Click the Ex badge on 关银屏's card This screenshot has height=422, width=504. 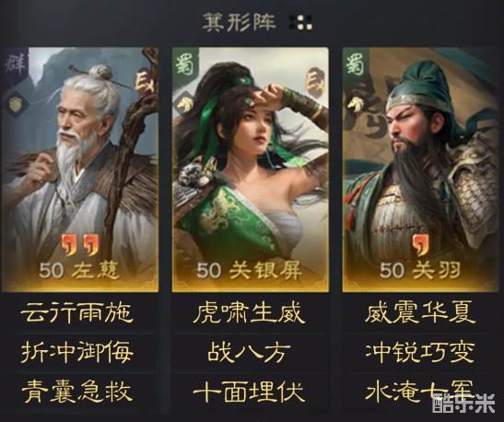coord(315,82)
